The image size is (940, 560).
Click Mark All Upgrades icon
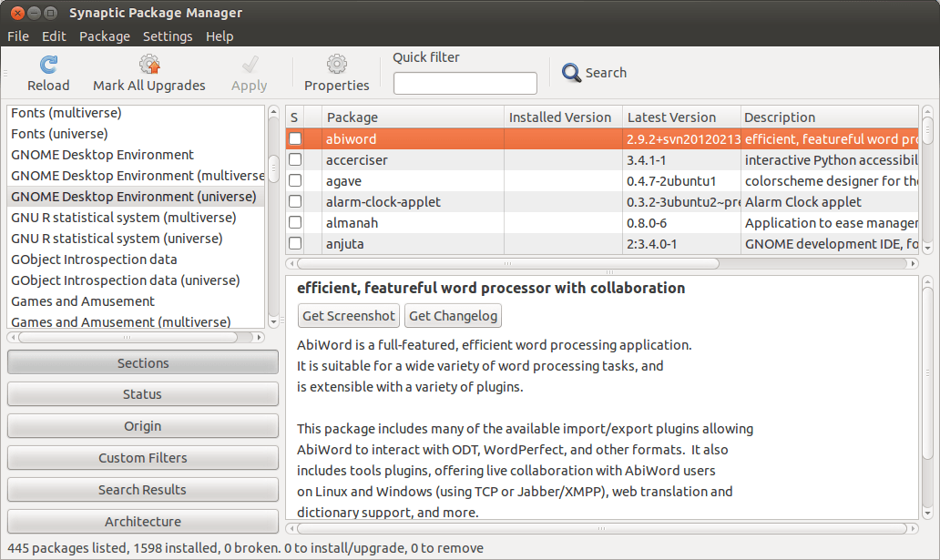click(149, 64)
